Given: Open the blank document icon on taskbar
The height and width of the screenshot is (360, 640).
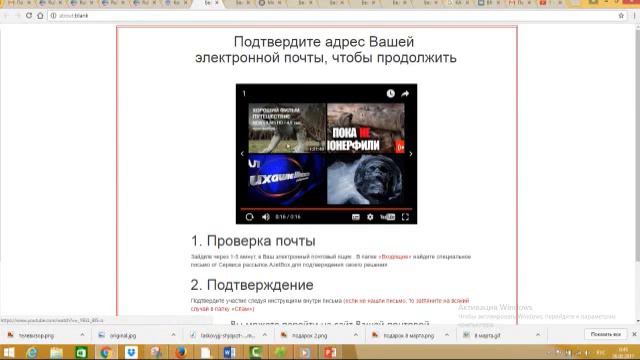Looking at the screenshot, I should click(206, 352).
